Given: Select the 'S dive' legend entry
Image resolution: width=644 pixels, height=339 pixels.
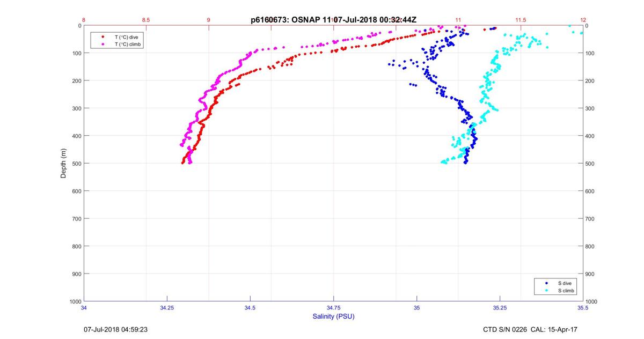Looking at the screenshot, I should (566, 283).
